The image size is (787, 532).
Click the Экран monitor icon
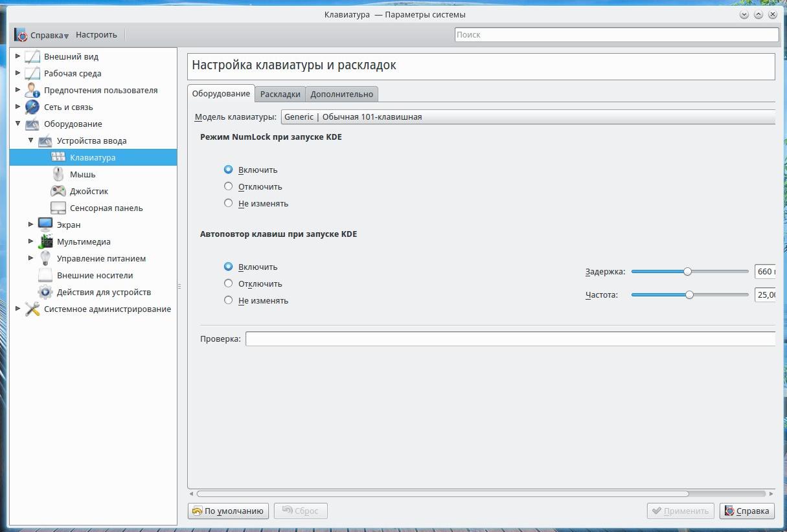(45, 225)
